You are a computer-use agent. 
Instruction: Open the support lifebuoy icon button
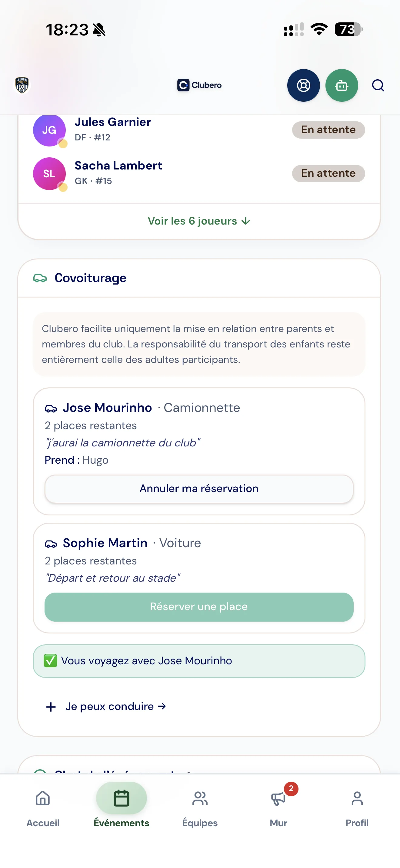click(303, 85)
